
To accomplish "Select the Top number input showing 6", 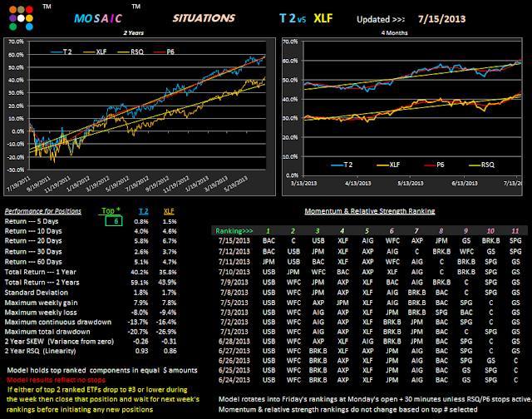I will pyautogui.click(x=114, y=221).
